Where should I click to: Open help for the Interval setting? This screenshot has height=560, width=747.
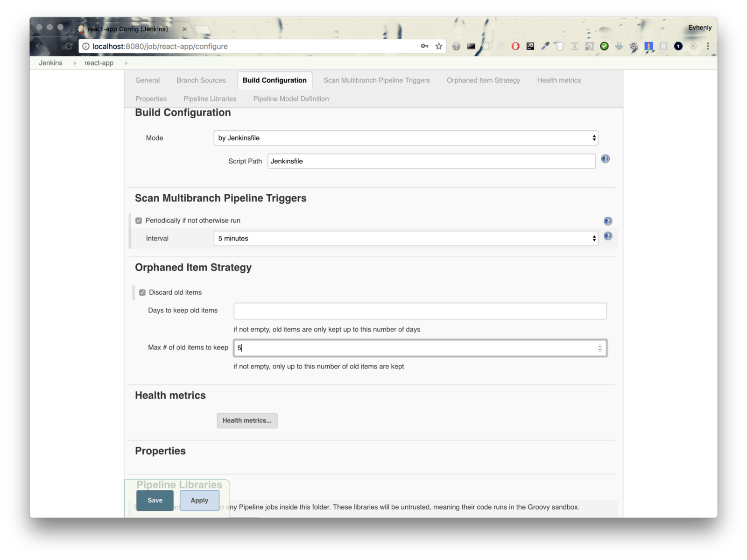608,236
